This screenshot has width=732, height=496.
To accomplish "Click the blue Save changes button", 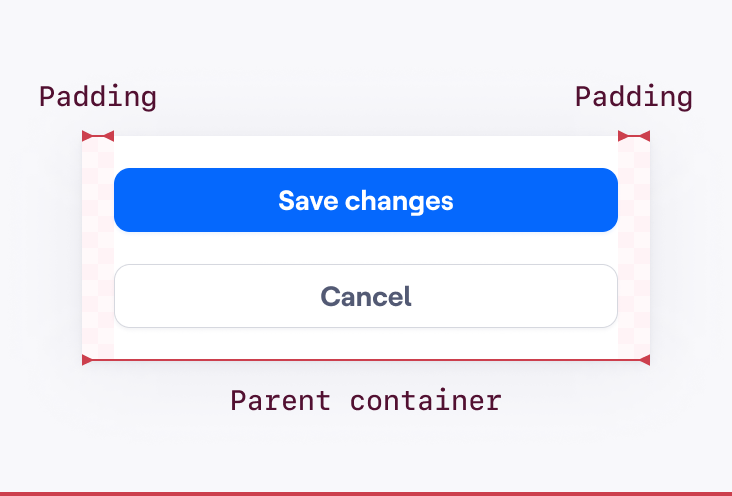I will coord(366,200).
